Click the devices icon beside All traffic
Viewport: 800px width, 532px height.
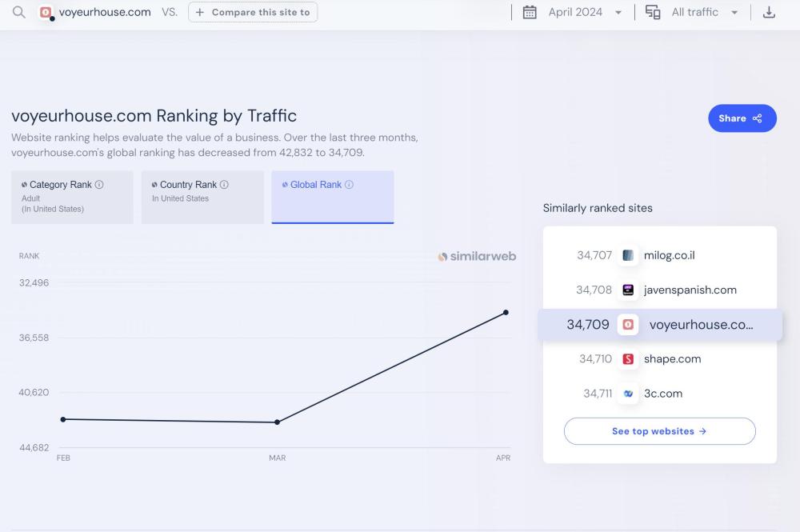pyautogui.click(x=653, y=12)
